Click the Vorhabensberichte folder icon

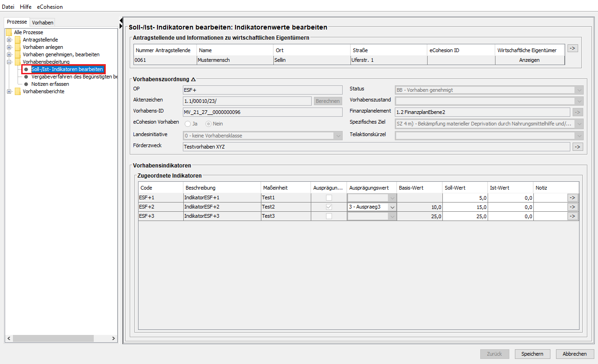click(18, 91)
